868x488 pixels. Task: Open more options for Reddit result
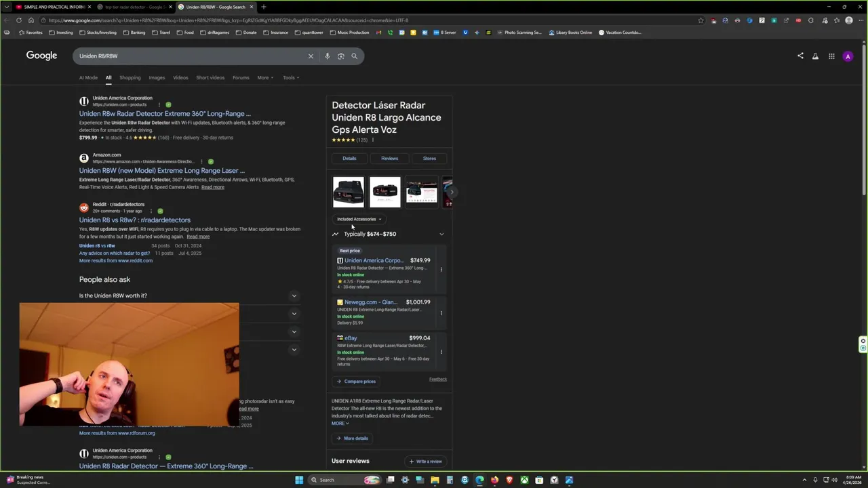151,211
